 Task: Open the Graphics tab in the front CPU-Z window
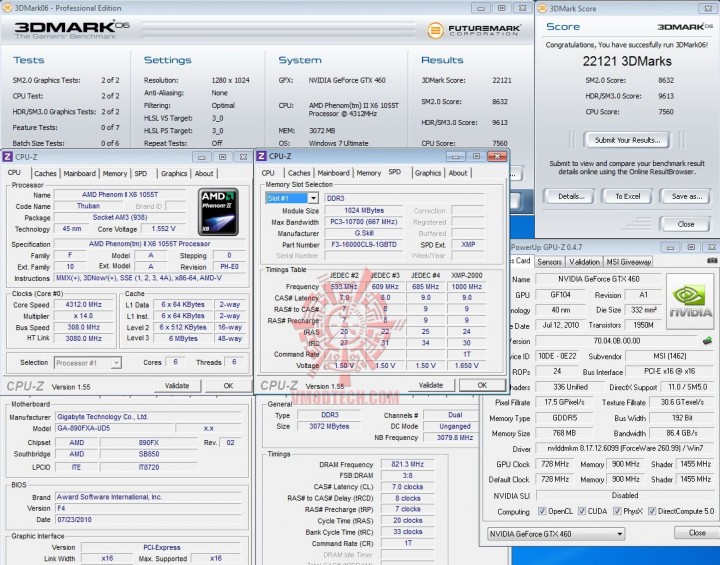click(x=428, y=173)
